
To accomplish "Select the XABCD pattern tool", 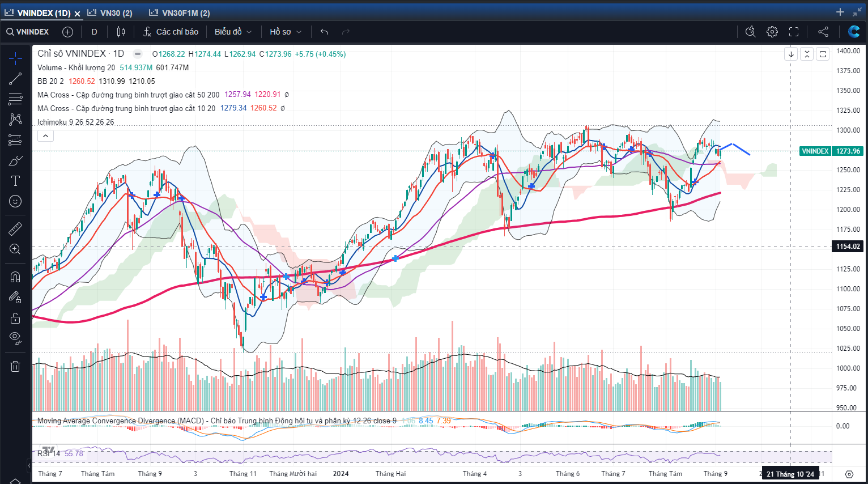I will 15,119.
